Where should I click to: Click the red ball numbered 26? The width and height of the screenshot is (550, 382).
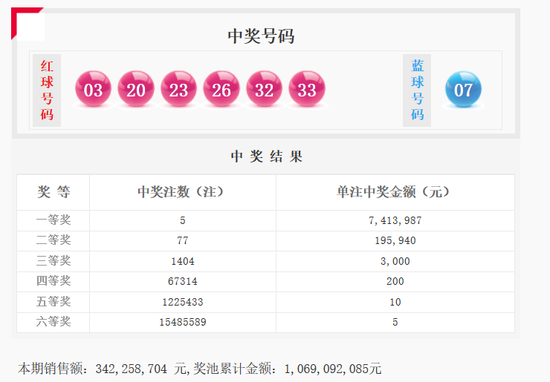(221, 89)
